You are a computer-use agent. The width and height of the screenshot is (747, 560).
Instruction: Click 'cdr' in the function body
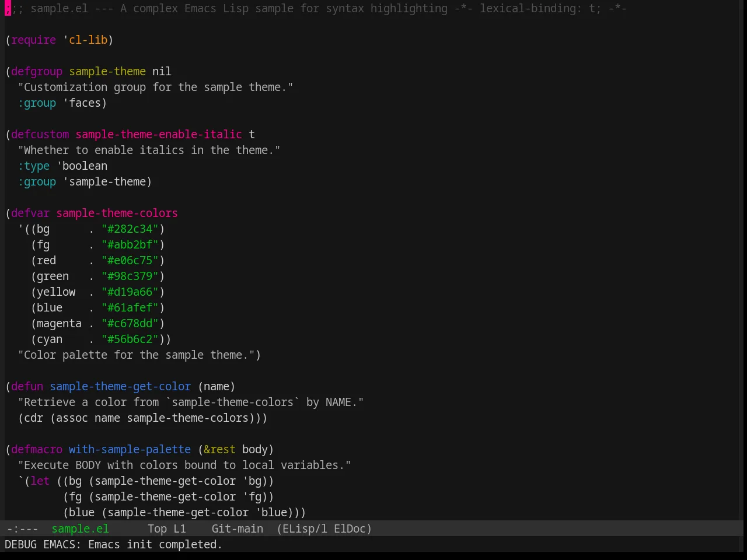[33, 418]
